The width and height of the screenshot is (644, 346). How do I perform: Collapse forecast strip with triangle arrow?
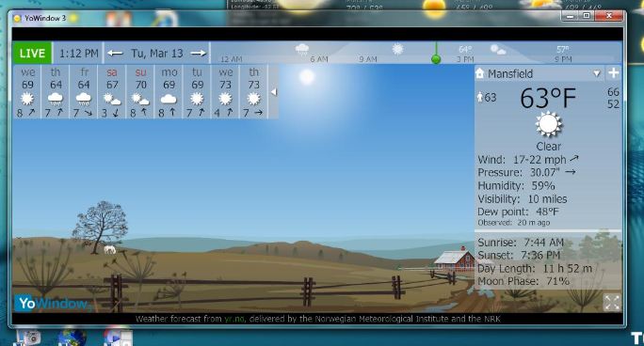[274, 92]
